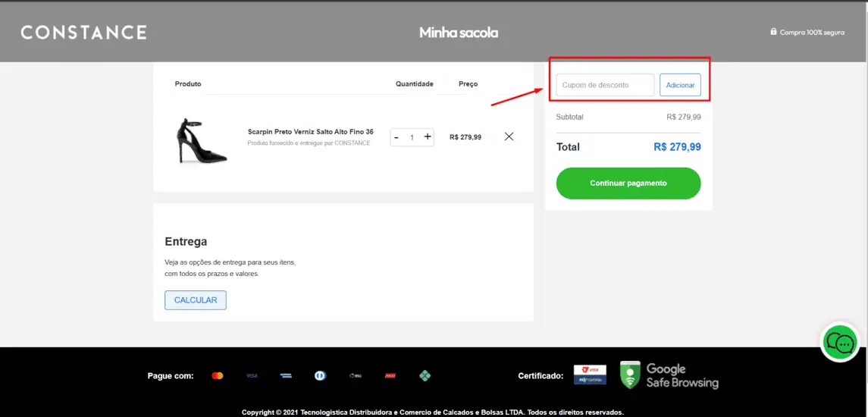Click the Diners Club payment icon
This screenshot has width=868, height=417.
tap(320, 375)
